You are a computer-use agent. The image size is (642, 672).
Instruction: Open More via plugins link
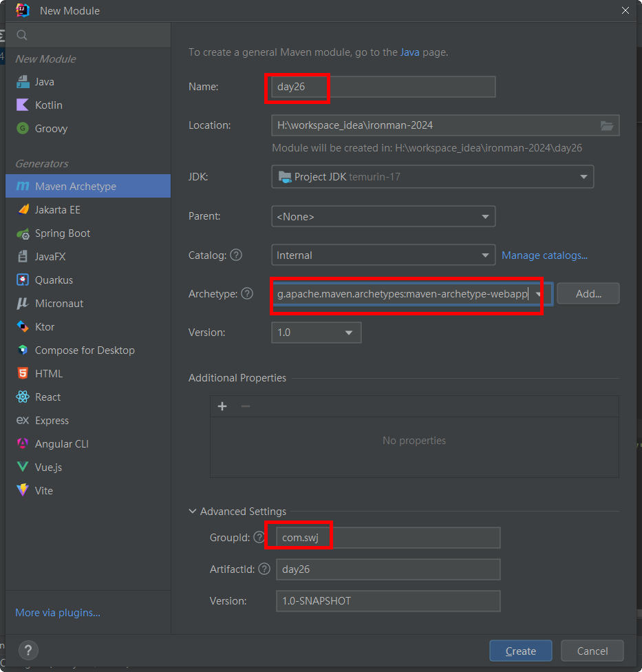pos(58,613)
